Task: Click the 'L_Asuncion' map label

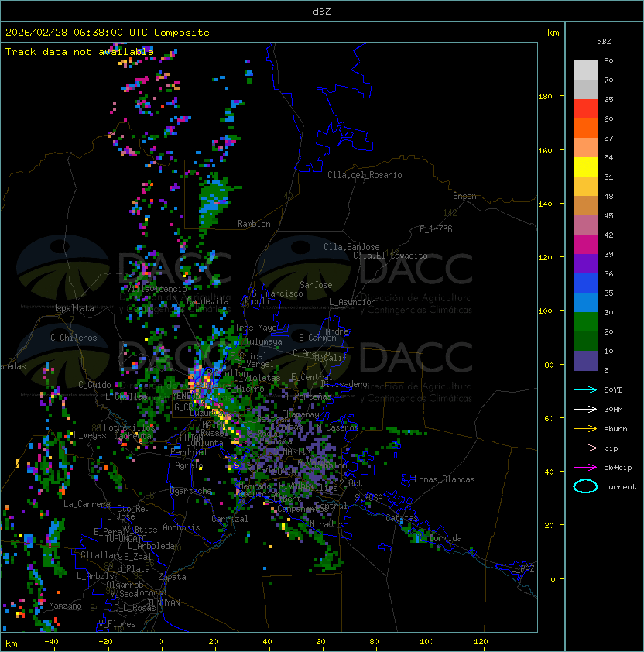Action: 352,302
